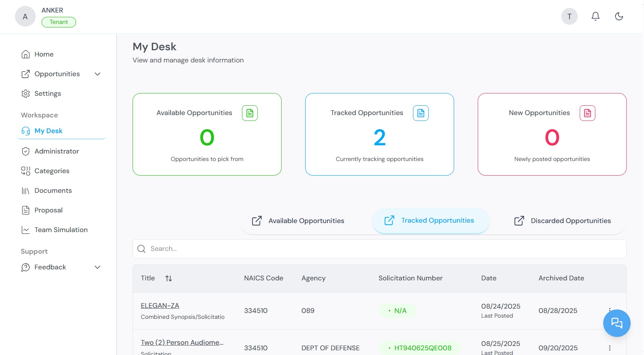Open Categories page
The image size is (644, 355).
pyautogui.click(x=52, y=171)
